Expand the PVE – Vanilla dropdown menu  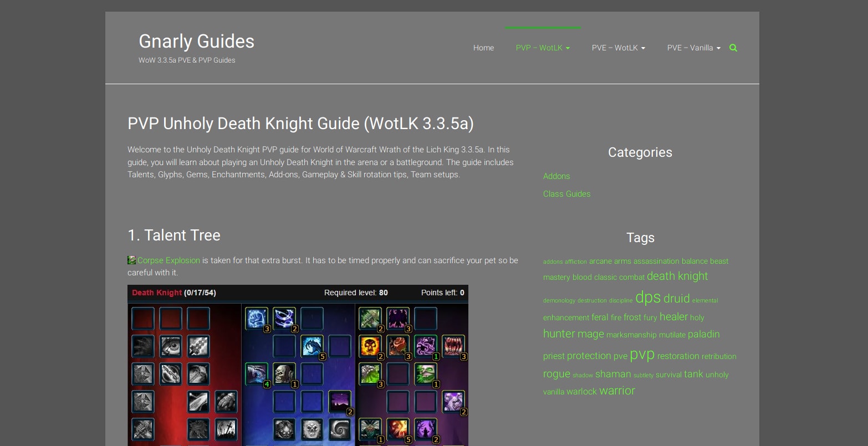pyautogui.click(x=694, y=48)
